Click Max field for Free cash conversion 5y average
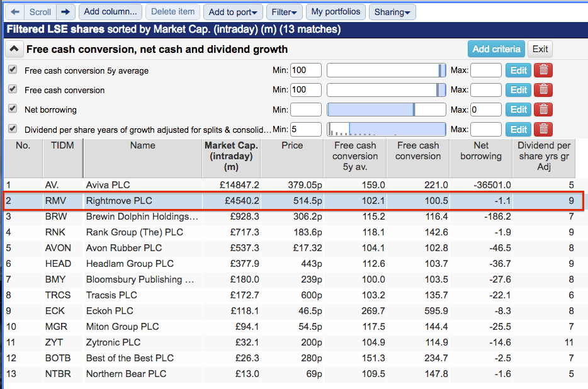Image resolution: width=588 pixels, height=389 pixels. tap(486, 70)
